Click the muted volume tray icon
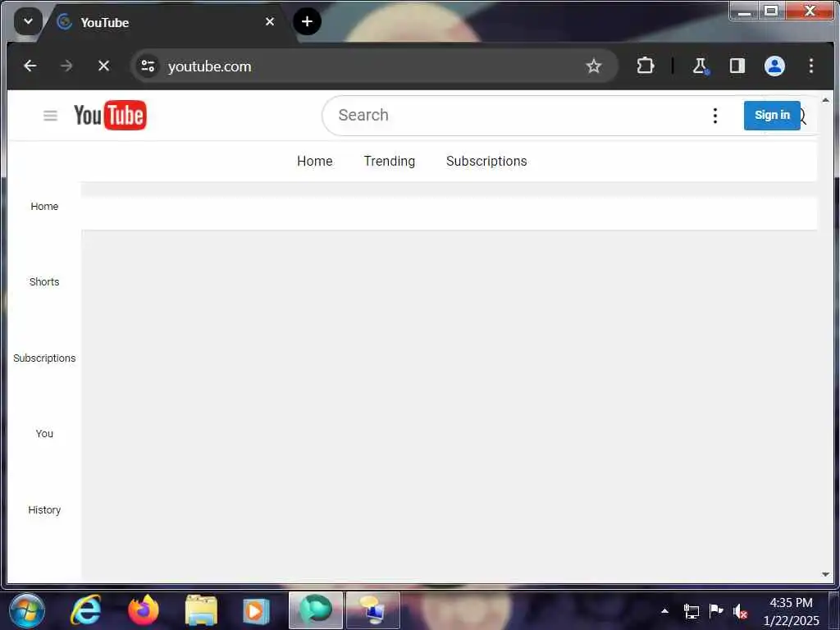The image size is (840, 630). (x=741, y=611)
